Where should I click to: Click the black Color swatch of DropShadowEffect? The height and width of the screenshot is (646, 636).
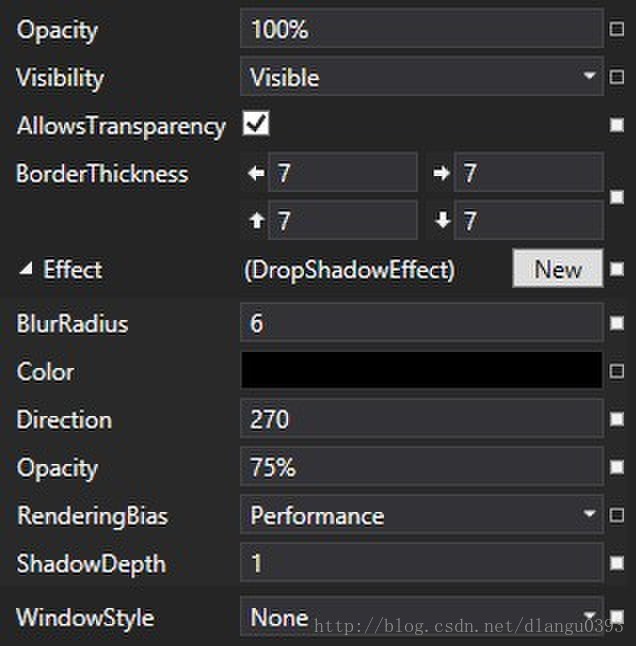[422, 370]
